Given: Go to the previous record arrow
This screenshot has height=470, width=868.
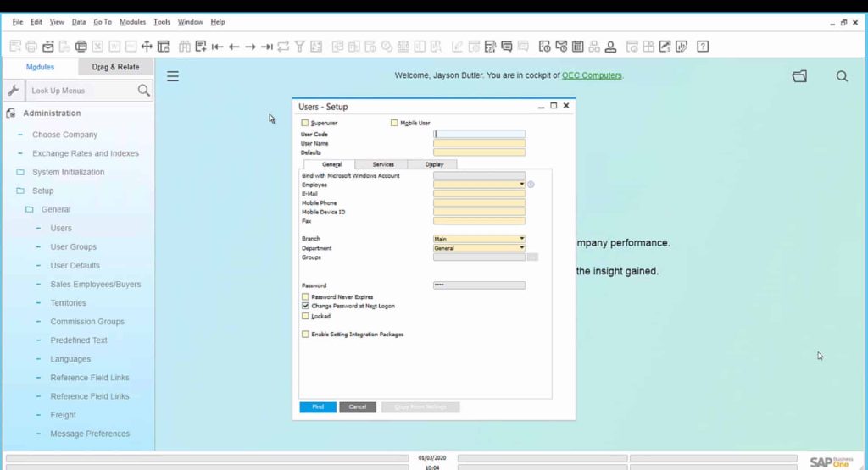Looking at the screenshot, I should 234,47.
